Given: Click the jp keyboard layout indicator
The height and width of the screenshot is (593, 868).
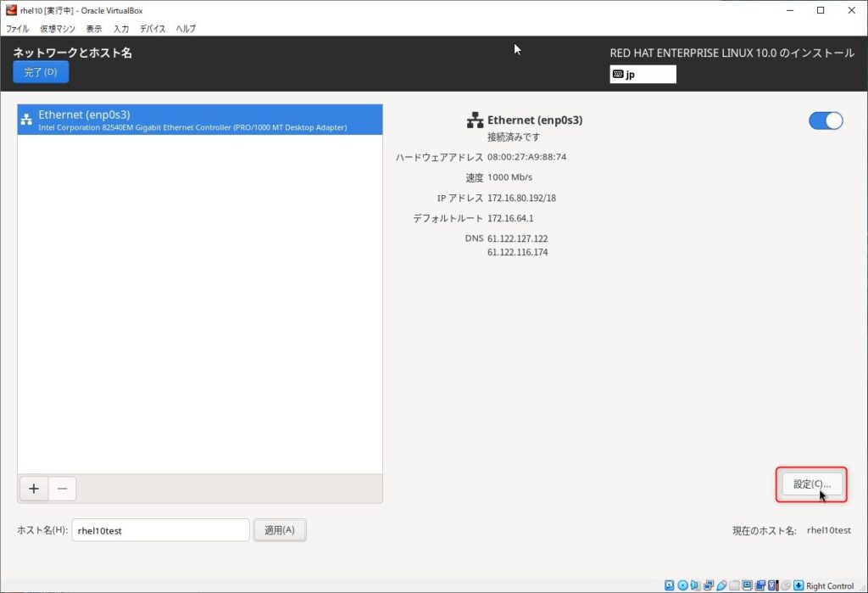Looking at the screenshot, I should coord(643,75).
